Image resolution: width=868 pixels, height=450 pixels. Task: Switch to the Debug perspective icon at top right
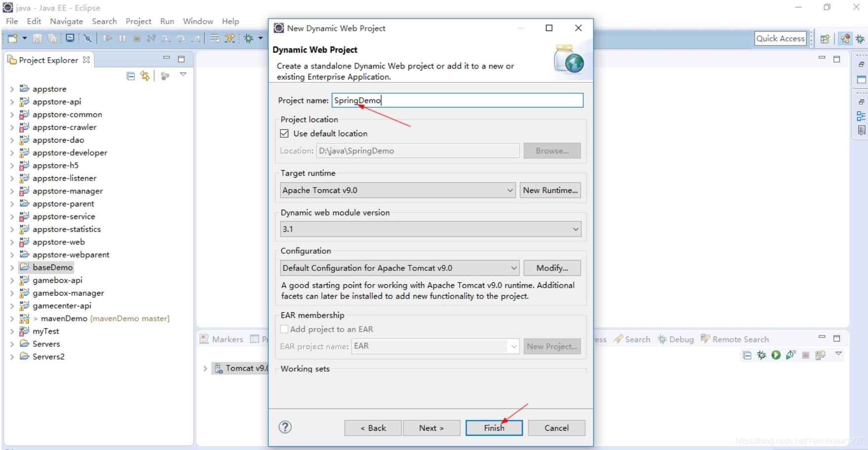click(860, 38)
